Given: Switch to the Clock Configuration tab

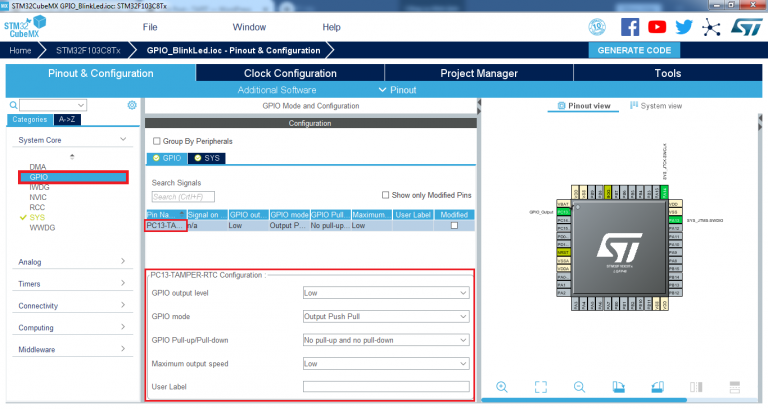Looking at the screenshot, I should click(x=290, y=73).
